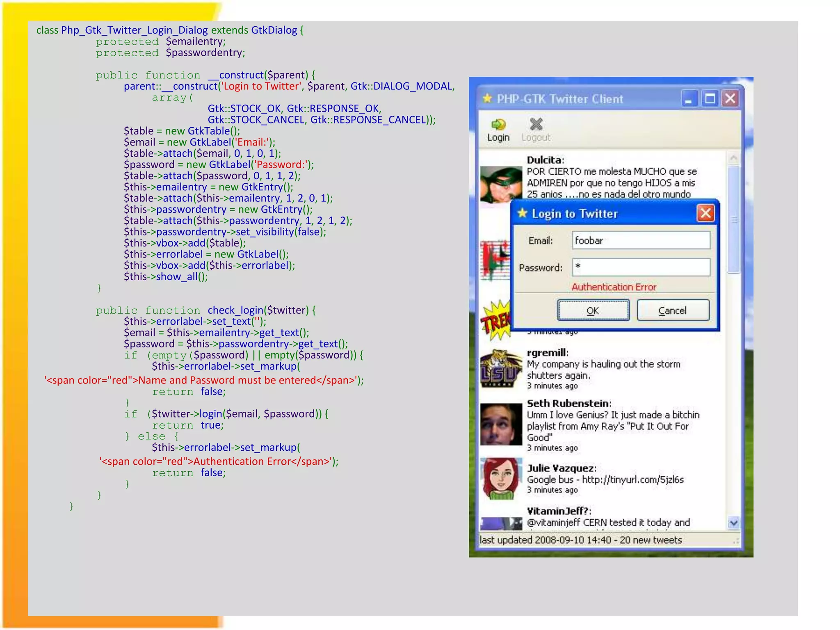Click the star icon in the Twitter Client title bar
Image resolution: width=840 pixels, height=630 pixels.
click(x=487, y=98)
